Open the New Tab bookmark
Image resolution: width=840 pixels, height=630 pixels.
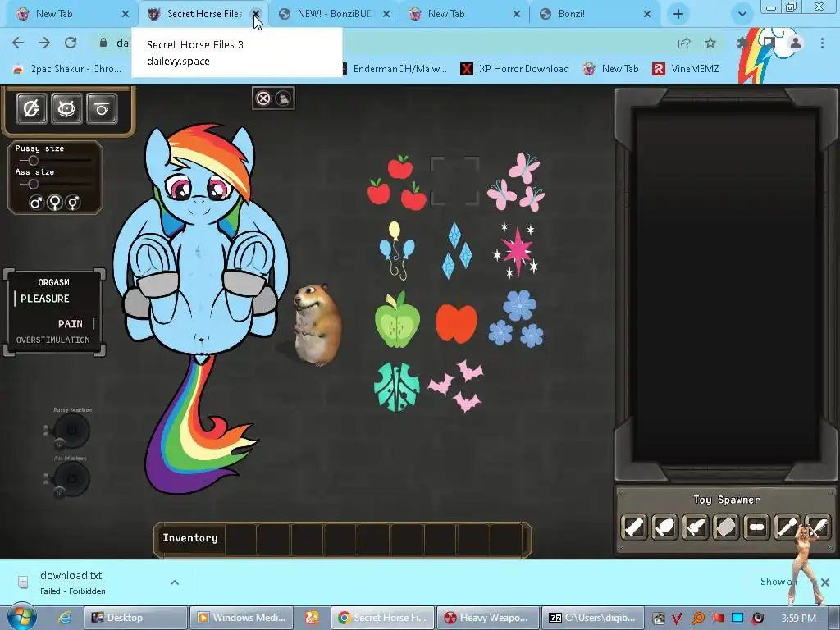point(610,69)
